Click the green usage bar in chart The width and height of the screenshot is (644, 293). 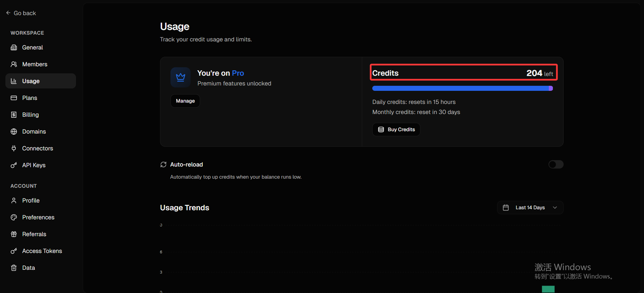point(548,289)
